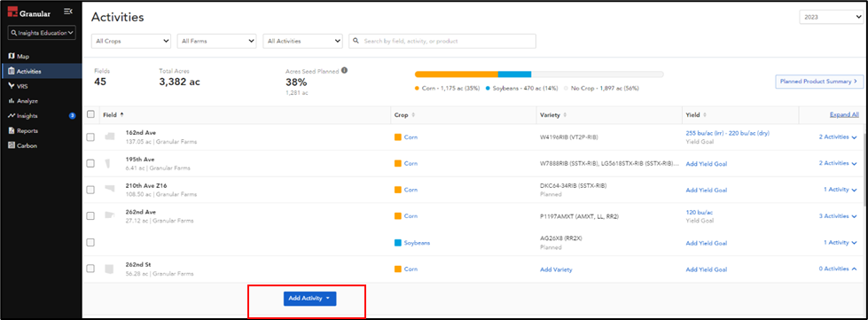Click the Crop column sort icon
This screenshot has height=320, width=868.
click(413, 115)
